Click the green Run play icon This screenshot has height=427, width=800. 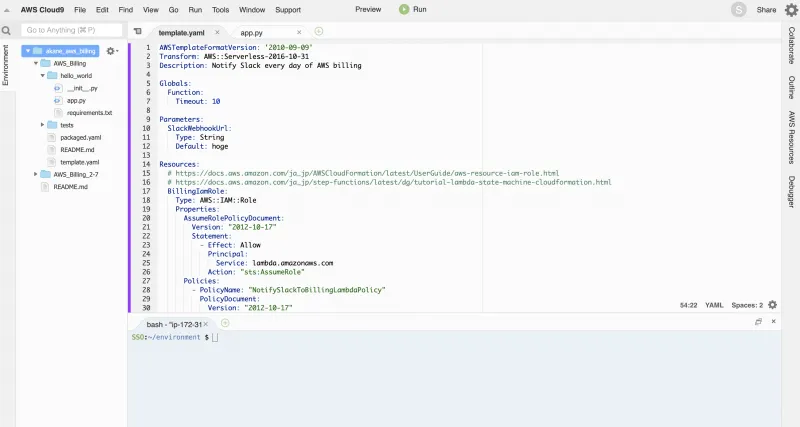click(x=404, y=9)
